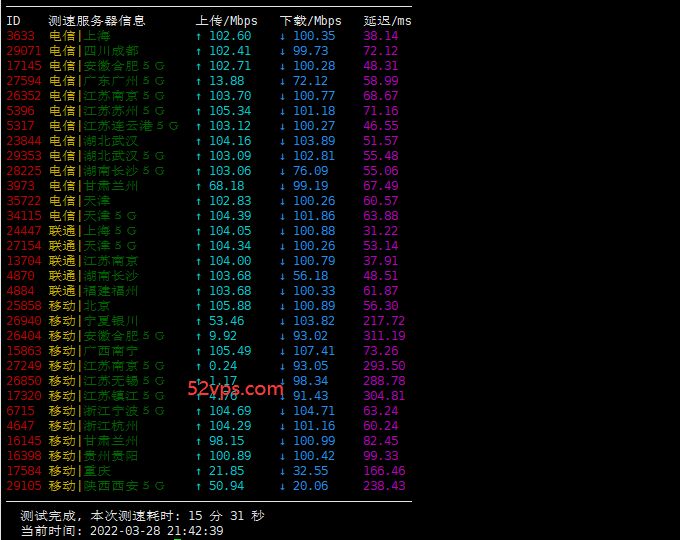Click download value 76.09
This screenshot has width=680, height=540.
[311, 171]
